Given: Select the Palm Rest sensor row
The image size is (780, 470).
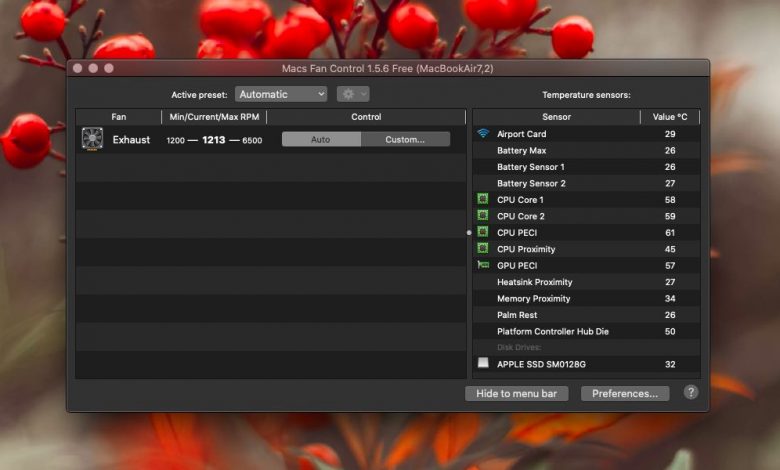Looking at the screenshot, I should (x=586, y=315).
